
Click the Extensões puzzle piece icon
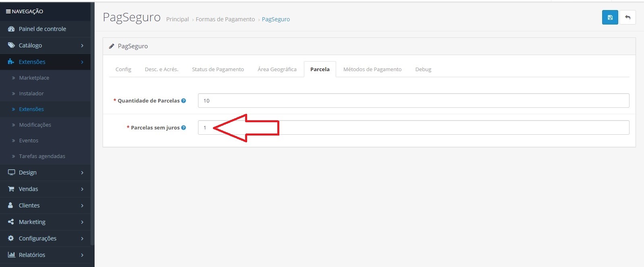(11, 62)
